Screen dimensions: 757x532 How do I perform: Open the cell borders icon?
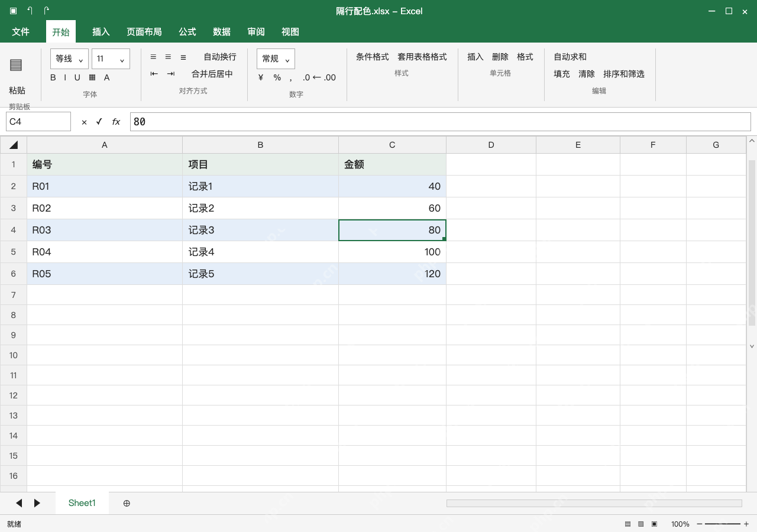click(x=92, y=77)
